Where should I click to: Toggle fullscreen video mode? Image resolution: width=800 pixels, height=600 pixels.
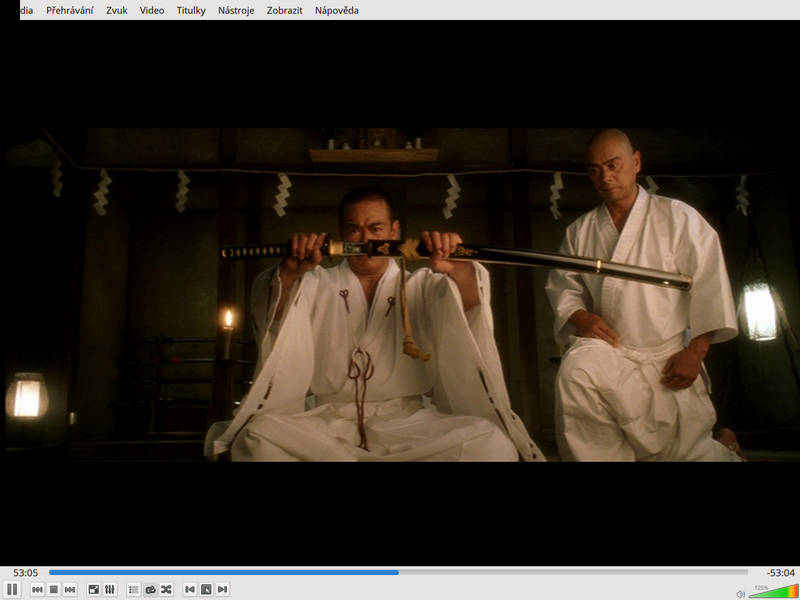pos(94,590)
